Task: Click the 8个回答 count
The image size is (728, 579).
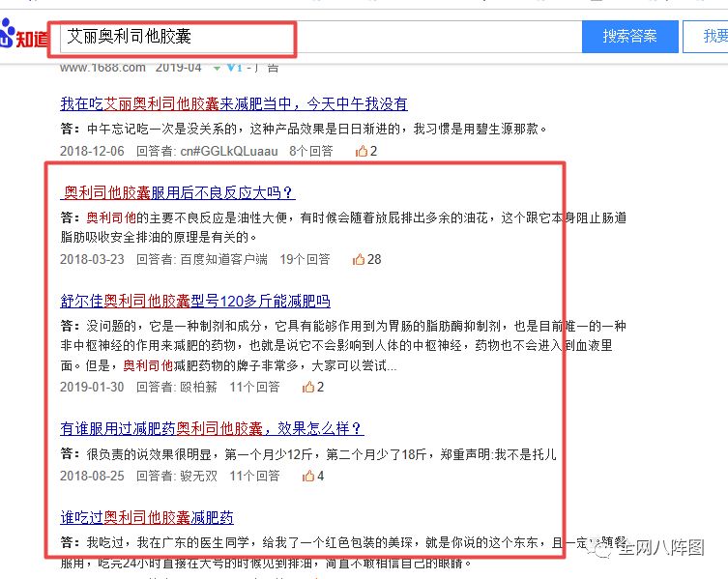Action: click(x=311, y=152)
